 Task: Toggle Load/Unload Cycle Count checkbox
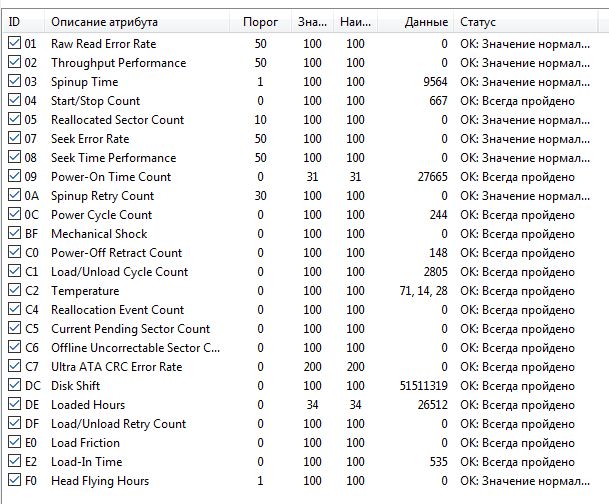(x=14, y=271)
